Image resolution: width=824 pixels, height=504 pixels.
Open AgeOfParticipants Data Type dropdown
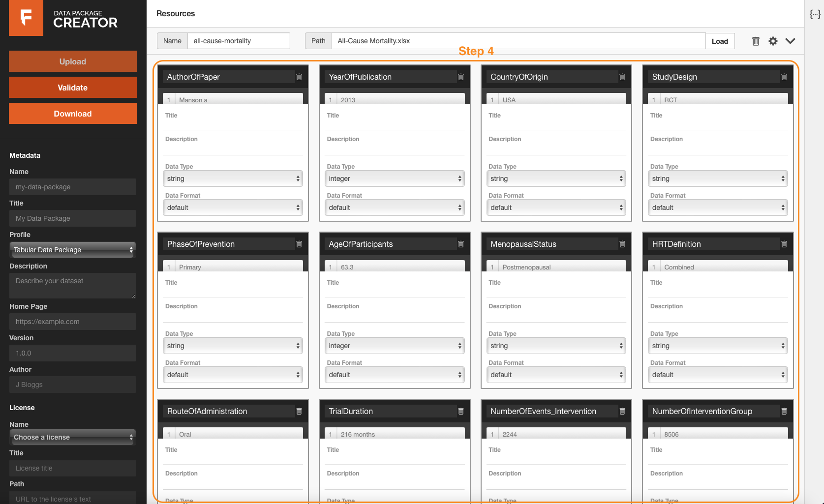click(395, 346)
